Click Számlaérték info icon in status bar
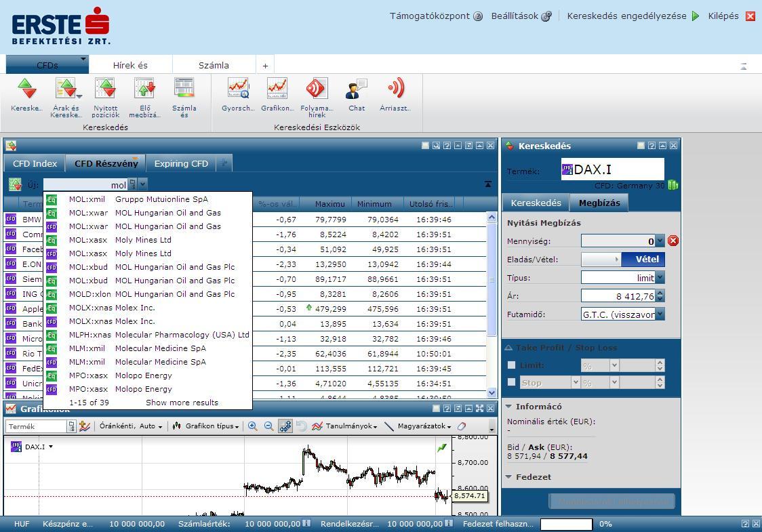Image resolution: width=762 pixels, height=532 pixels. pos(306,523)
